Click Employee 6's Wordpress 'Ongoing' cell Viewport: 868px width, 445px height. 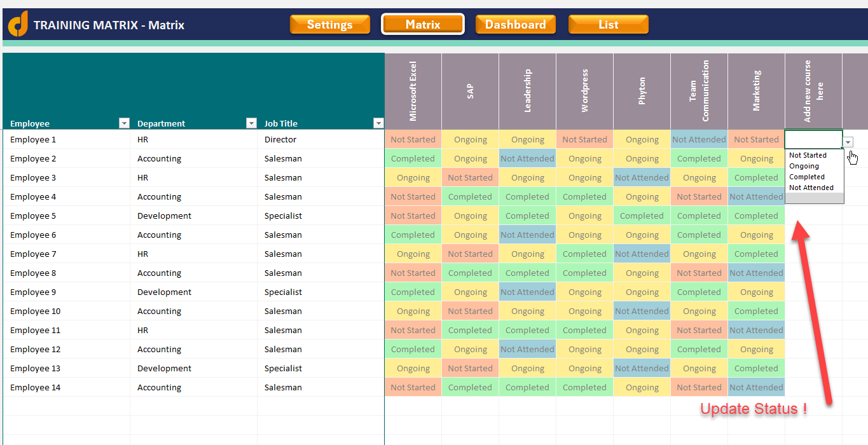coord(585,235)
